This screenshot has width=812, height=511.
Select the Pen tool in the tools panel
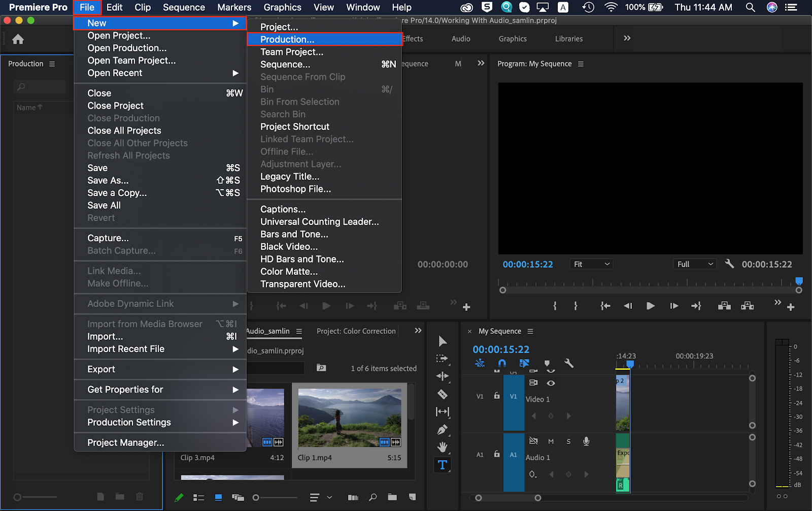click(443, 430)
